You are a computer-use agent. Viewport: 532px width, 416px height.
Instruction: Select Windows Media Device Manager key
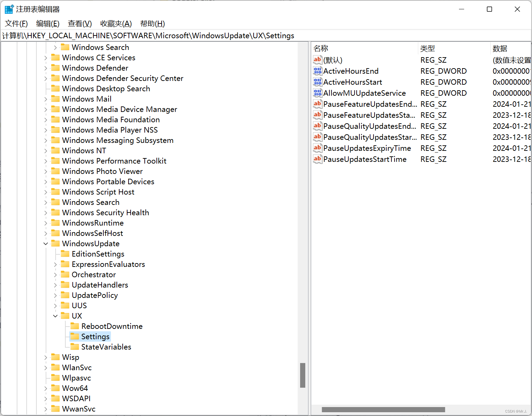click(x=119, y=109)
